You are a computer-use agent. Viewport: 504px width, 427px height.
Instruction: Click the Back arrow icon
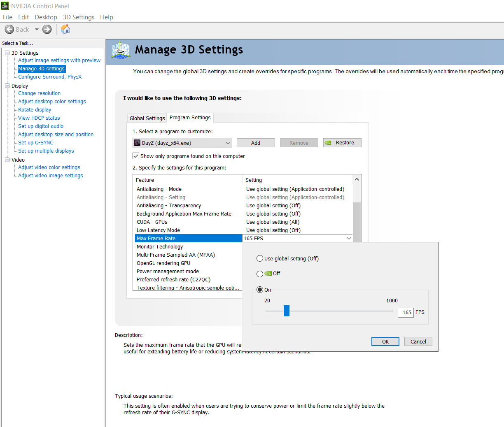pyautogui.click(x=9, y=29)
